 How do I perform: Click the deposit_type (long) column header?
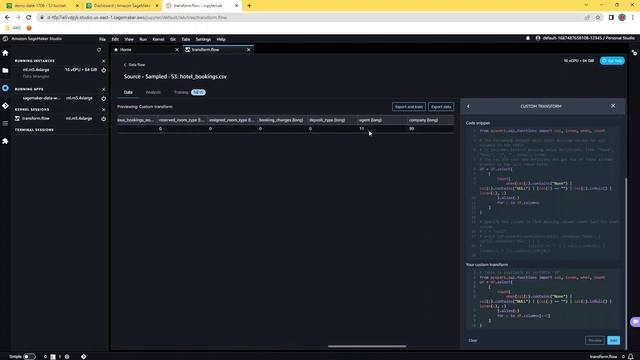(331, 120)
